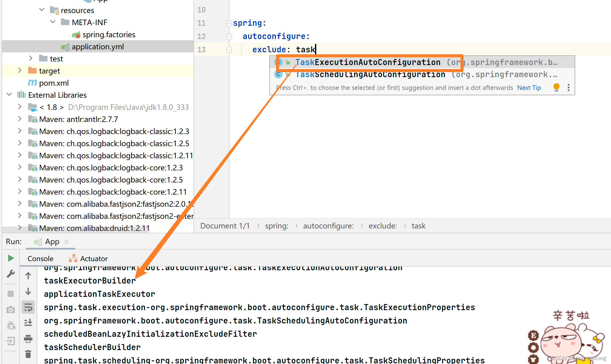Viewport: 611px width, 364px height.
Task: Click the stop square icon
Action: tap(11, 294)
